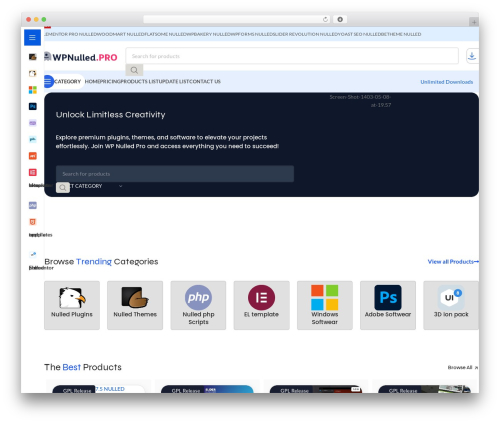500x423 pixels.
Task: Open the Photoshop sidebar icon
Action: (x=32, y=106)
